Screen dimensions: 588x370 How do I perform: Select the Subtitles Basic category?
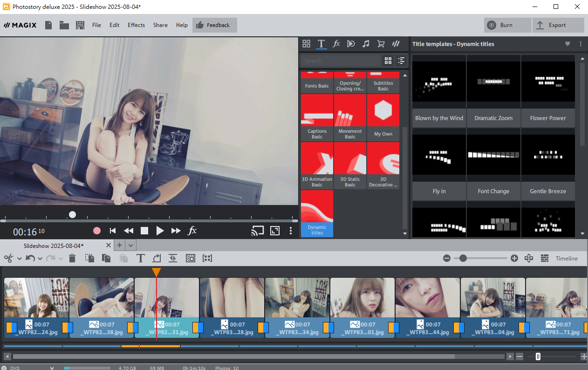(x=383, y=82)
